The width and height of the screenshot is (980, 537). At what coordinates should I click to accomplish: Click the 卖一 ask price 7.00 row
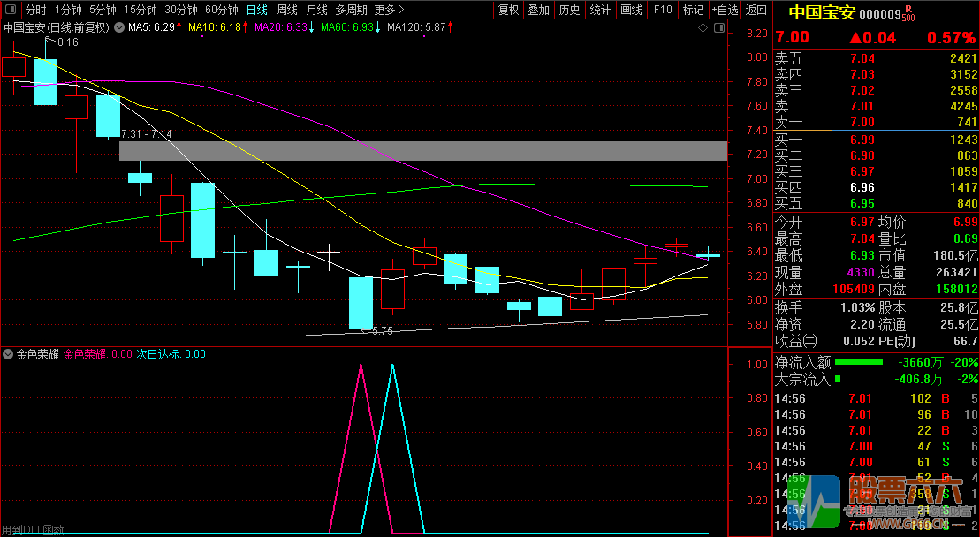[876, 122]
